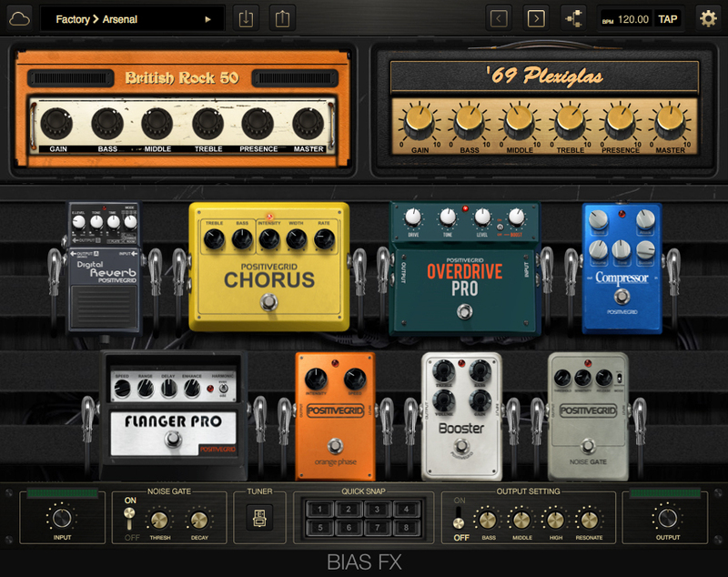The width and height of the screenshot is (728, 577).
Task: Select Quick Snap slot 2
Action: (349, 510)
